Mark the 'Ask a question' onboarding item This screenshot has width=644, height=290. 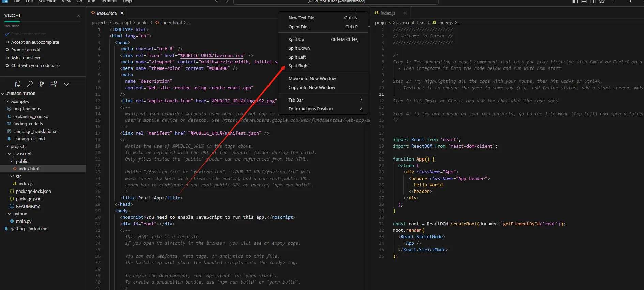(x=7, y=58)
